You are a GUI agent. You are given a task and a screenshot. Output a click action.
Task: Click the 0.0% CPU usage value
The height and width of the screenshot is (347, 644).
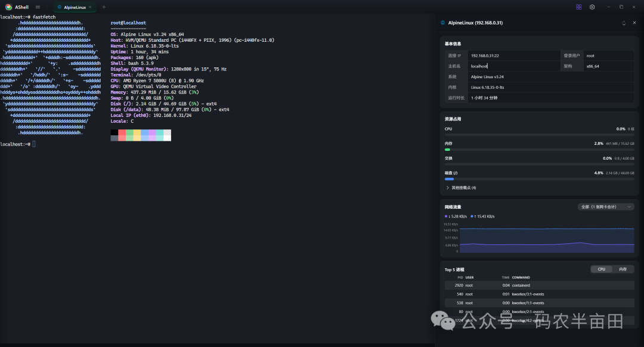pyautogui.click(x=621, y=129)
